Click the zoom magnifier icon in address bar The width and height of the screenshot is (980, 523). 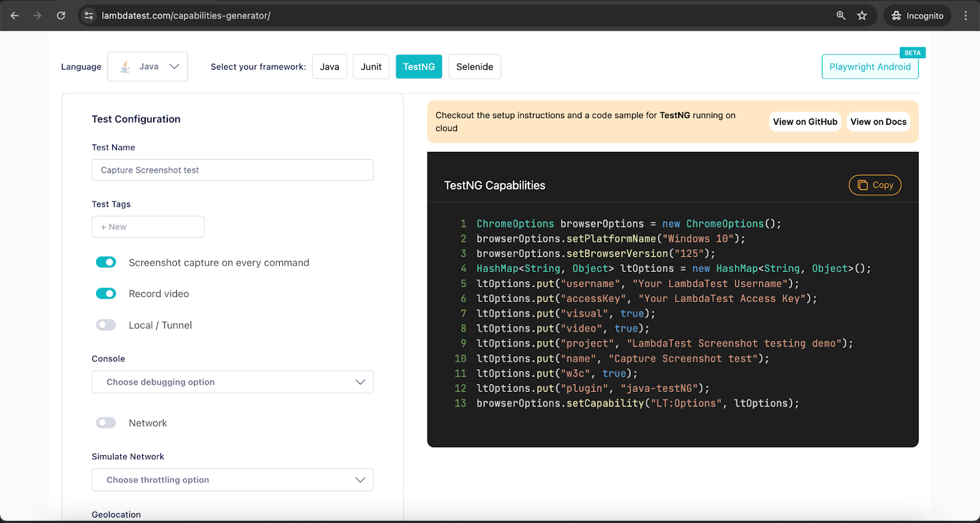pyautogui.click(x=841, y=15)
